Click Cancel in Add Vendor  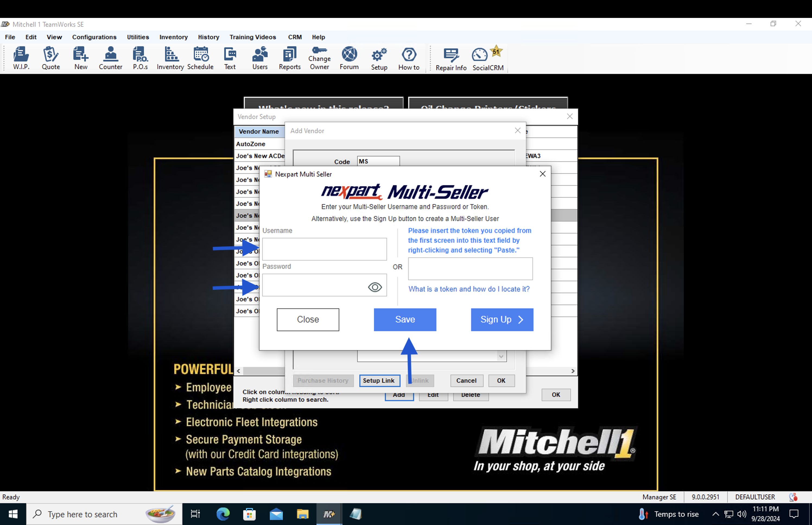point(467,381)
